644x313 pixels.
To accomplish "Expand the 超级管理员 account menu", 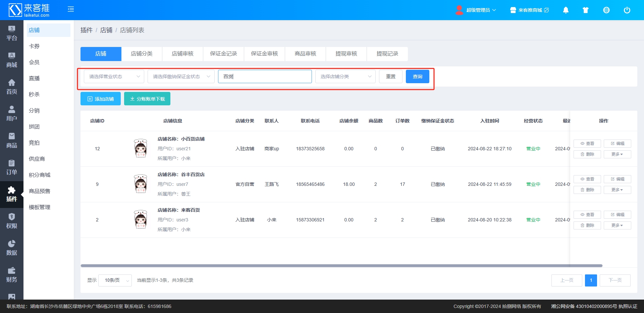I will pos(476,10).
